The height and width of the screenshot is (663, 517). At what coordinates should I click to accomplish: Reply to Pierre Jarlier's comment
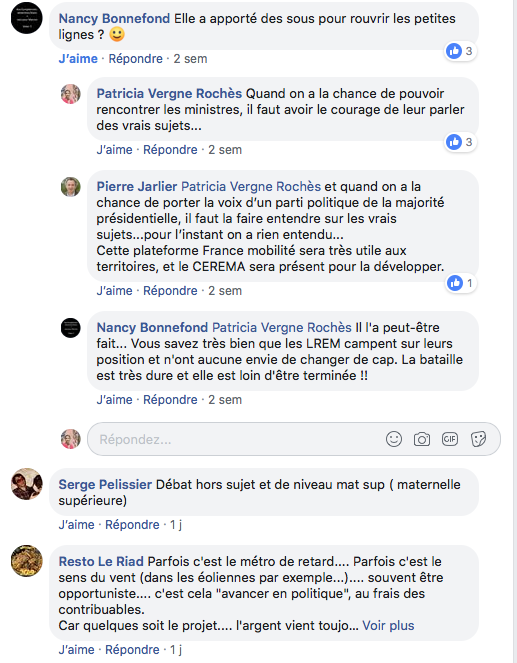pyautogui.click(x=170, y=291)
